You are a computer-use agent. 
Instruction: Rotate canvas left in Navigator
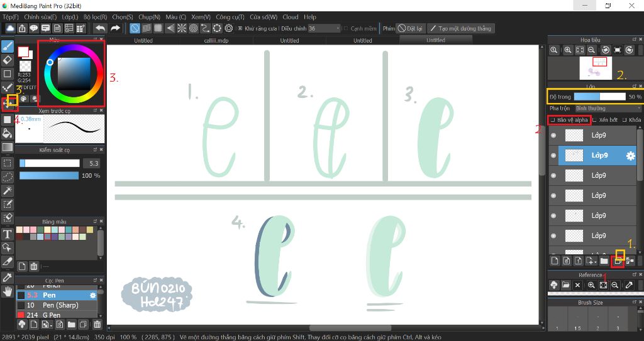606,50
